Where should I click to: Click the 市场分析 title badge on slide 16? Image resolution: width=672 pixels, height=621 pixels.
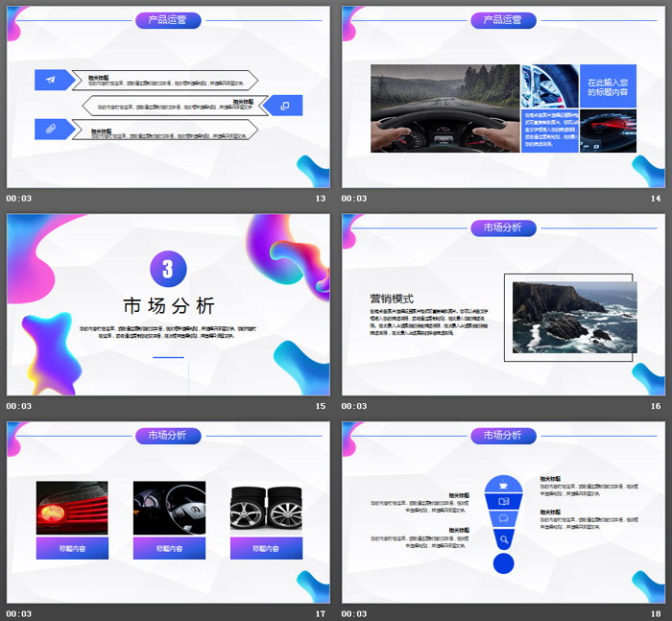pyautogui.click(x=503, y=228)
